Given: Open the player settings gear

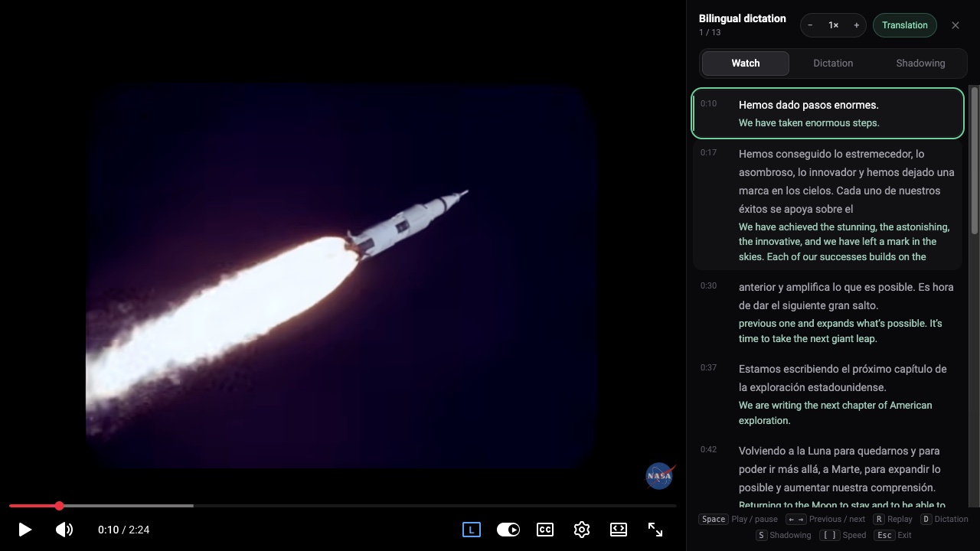Looking at the screenshot, I should point(582,530).
